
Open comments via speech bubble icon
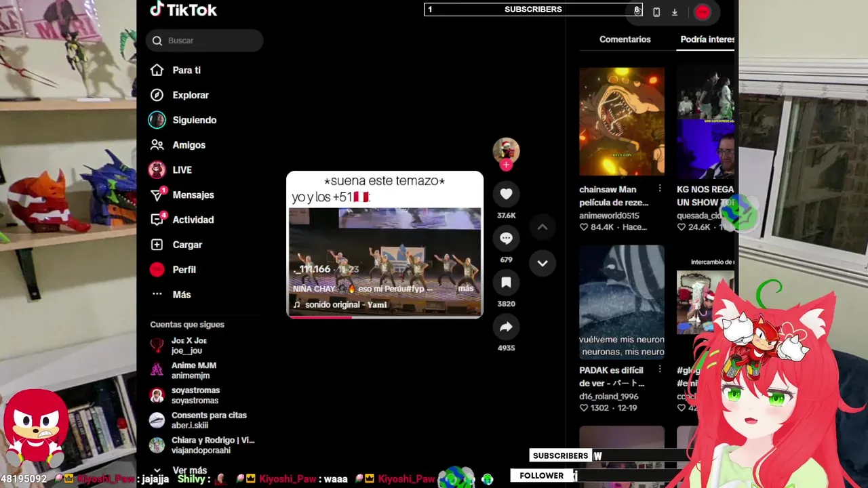point(506,239)
